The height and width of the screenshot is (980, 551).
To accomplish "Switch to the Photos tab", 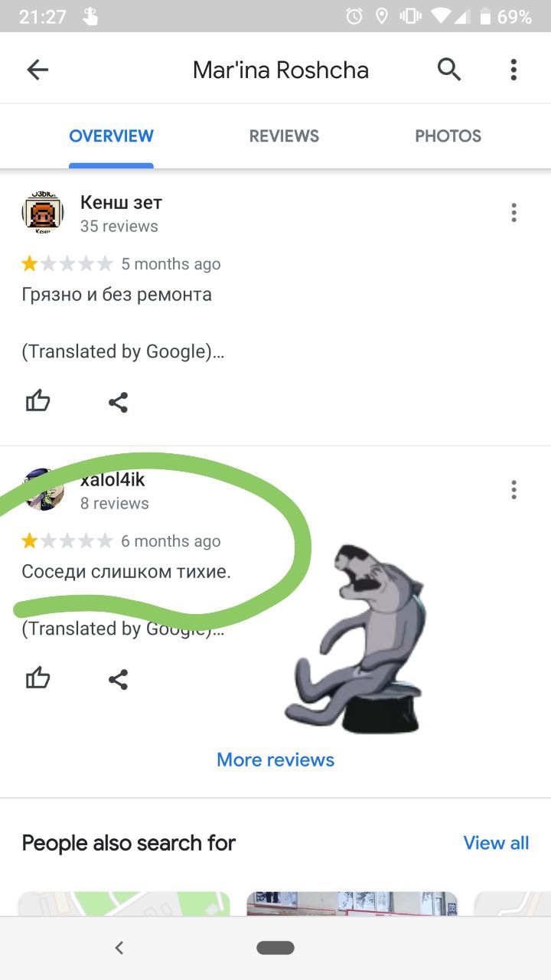I will click(448, 136).
